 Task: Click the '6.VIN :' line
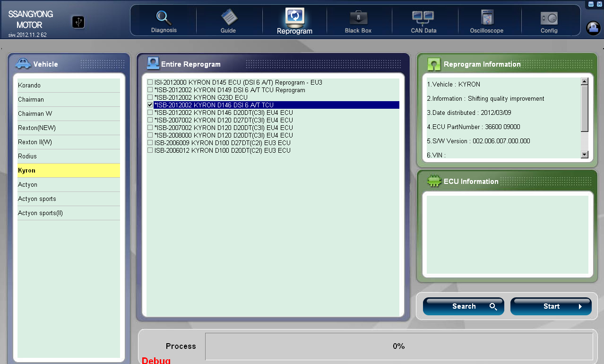[436, 155]
